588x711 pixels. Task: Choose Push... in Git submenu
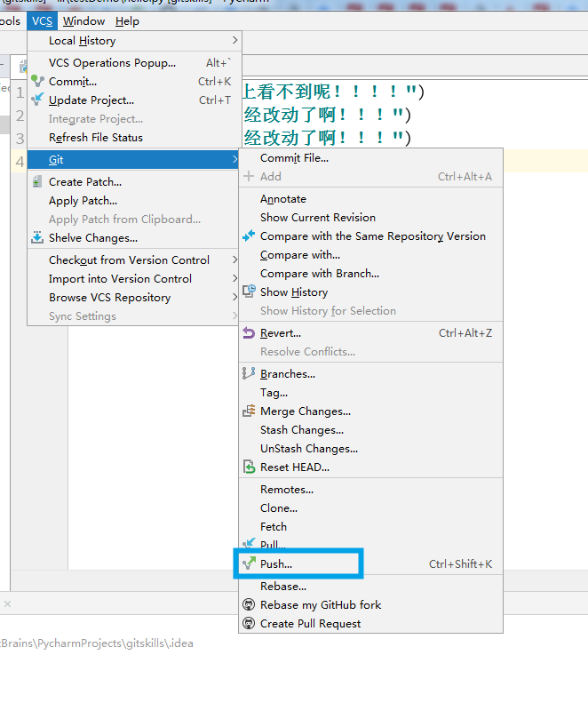[x=370, y=563]
